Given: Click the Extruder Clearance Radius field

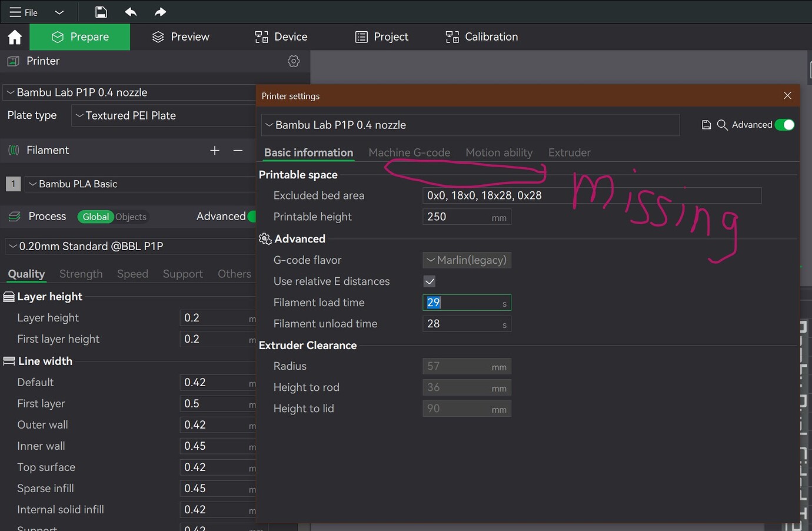Looking at the screenshot, I should (467, 366).
